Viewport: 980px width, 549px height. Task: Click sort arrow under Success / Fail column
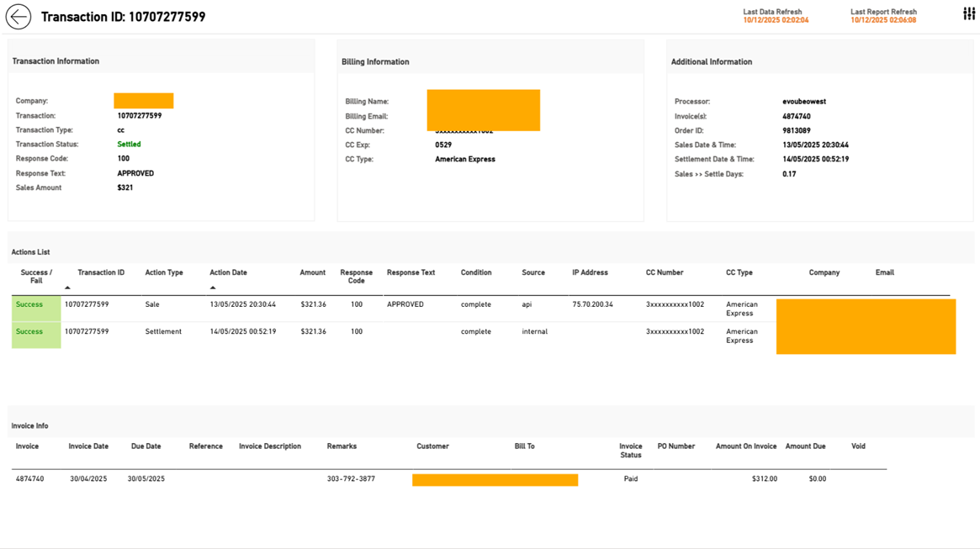pyautogui.click(x=67, y=288)
